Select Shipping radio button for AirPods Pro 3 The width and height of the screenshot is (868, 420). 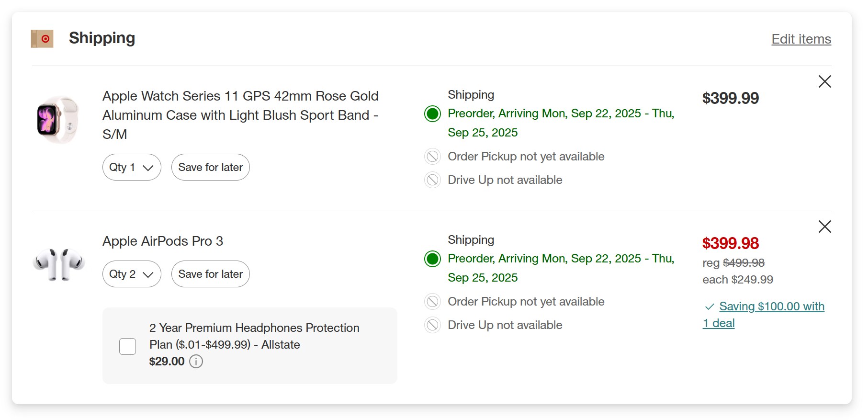click(432, 259)
